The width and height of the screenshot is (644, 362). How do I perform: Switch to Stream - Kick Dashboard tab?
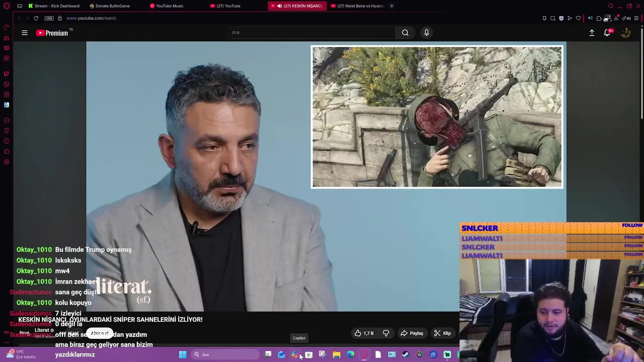54,6
